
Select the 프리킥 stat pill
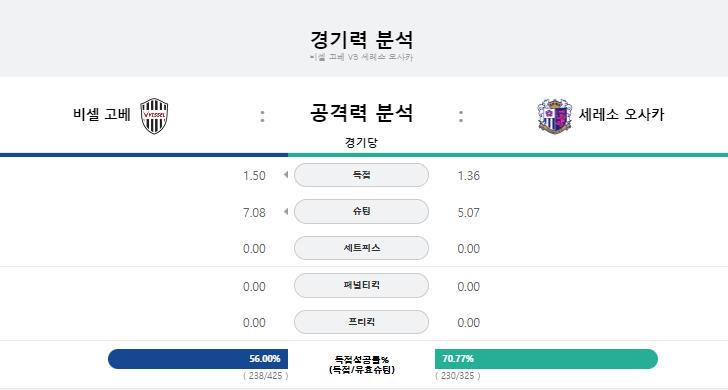[x=361, y=322]
